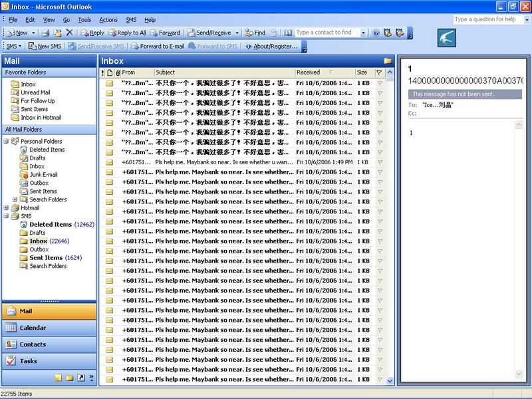Click the Help question mark icon

[x=376, y=33]
